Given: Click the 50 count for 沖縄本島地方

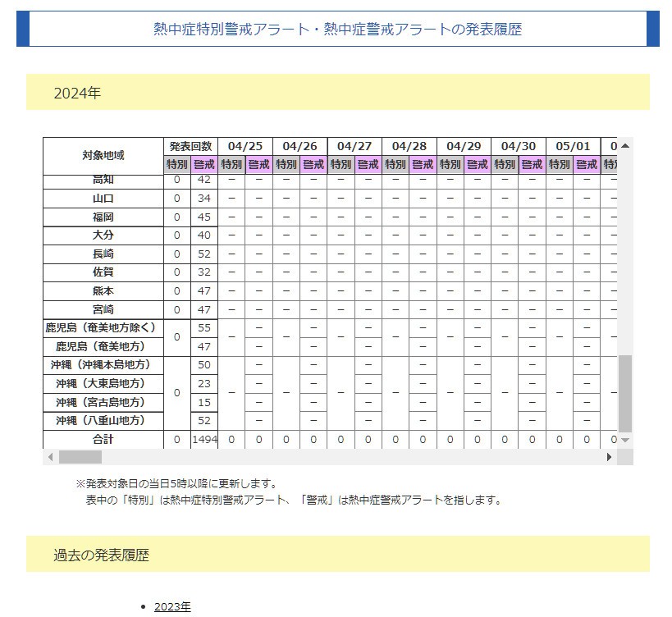Looking at the screenshot, I should [204, 365].
